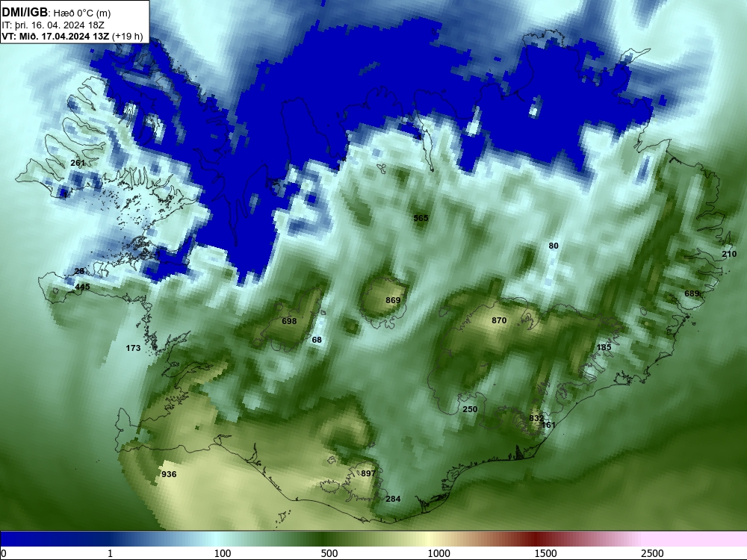Click the '250' map value

point(470,409)
